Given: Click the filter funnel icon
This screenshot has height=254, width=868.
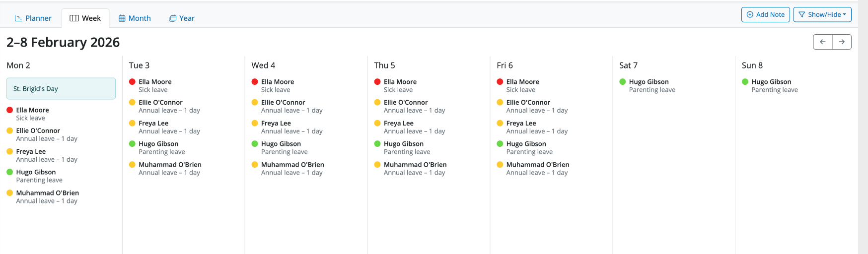Looking at the screenshot, I should (802, 15).
